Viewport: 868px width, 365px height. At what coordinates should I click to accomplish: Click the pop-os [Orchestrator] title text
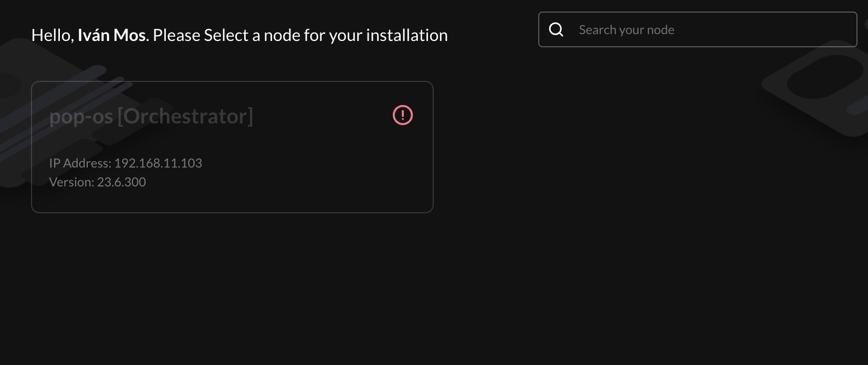pos(151,116)
